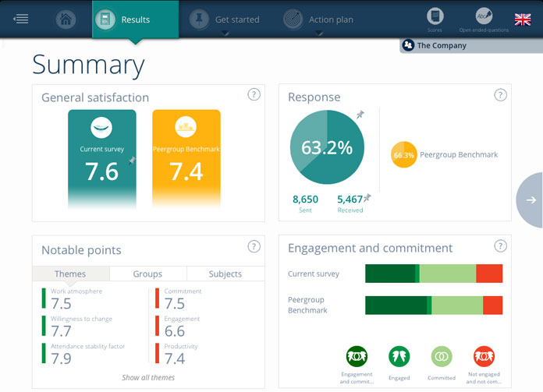Click the Peergroup Benchmark 7.4 card
Image resolution: width=543 pixels, height=392 pixels.
click(x=186, y=159)
